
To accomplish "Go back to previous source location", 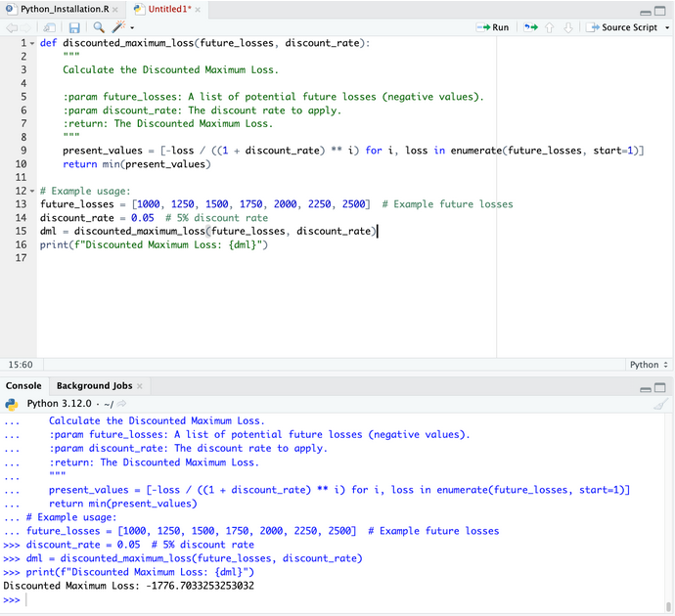I will click(11, 27).
